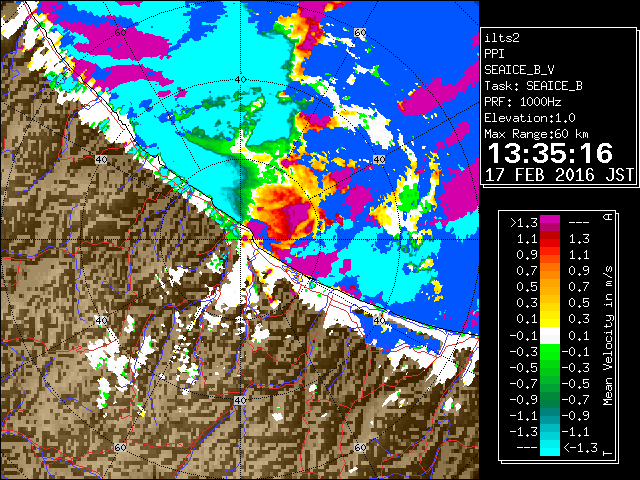Select the 'Elevation:1.0' entry
This screenshot has height=480, width=640.
click(x=530, y=118)
